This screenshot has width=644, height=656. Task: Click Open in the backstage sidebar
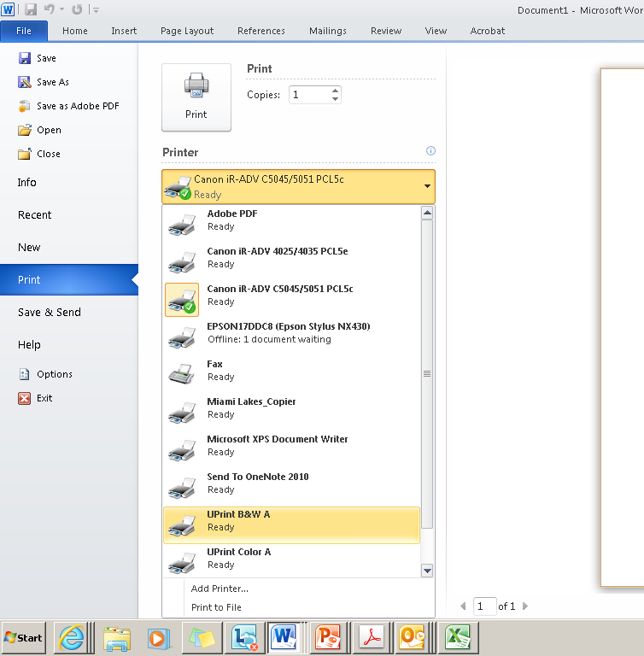coord(39,130)
